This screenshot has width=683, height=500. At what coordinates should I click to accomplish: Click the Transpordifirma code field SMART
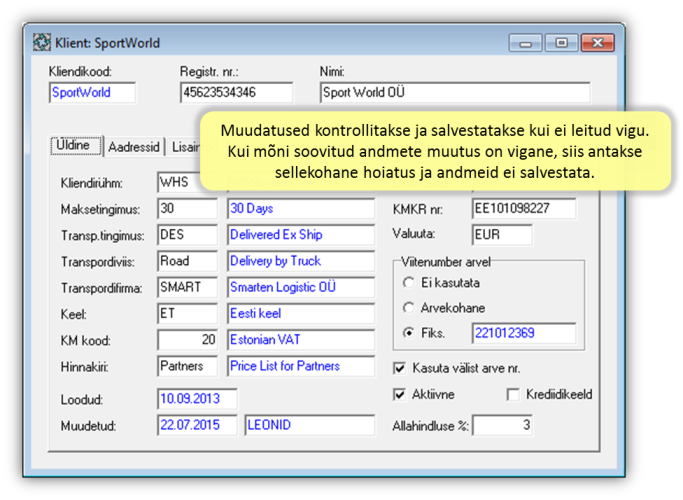point(187,287)
